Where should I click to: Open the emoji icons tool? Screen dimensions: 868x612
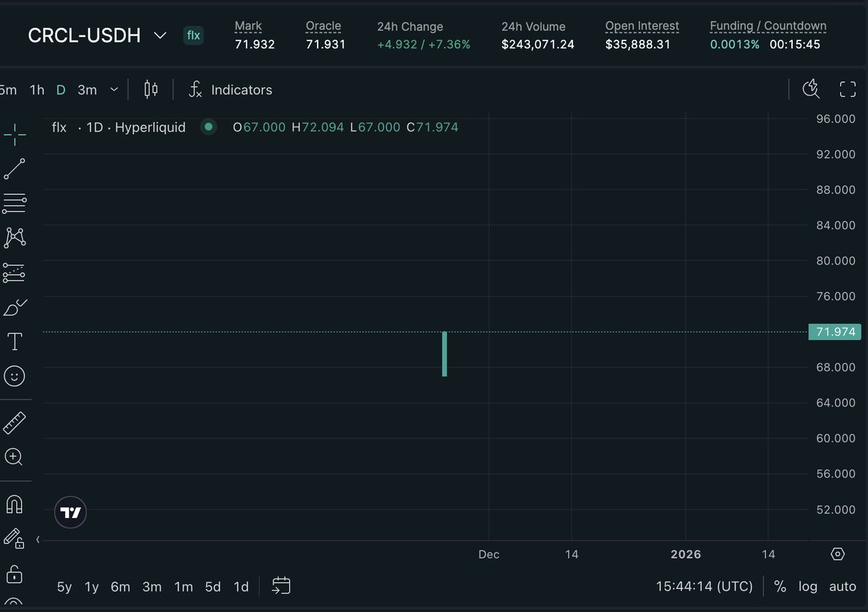click(x=14, y=376)
